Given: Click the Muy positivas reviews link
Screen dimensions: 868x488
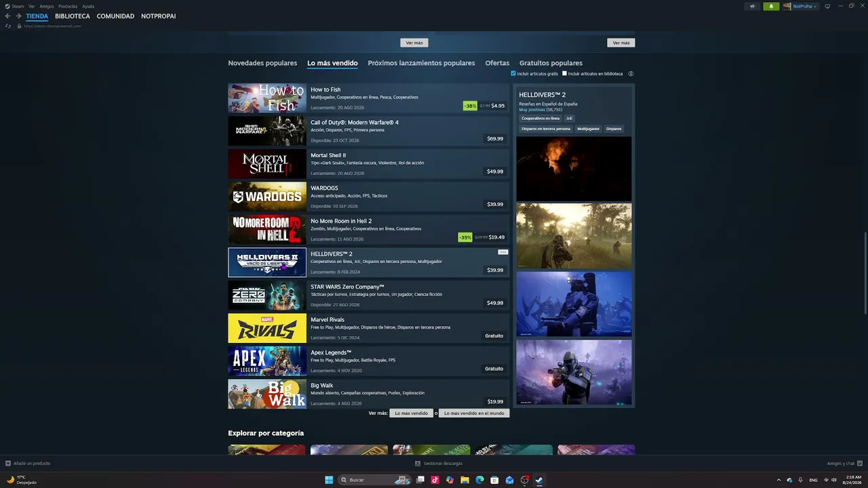Looking at the screenshot, I should [x=532, y=109].
